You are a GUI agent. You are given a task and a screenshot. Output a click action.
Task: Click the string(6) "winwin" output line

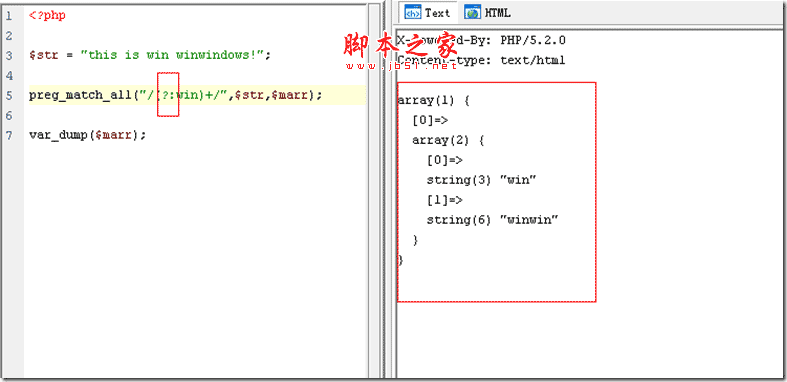[x=492, y=220]
